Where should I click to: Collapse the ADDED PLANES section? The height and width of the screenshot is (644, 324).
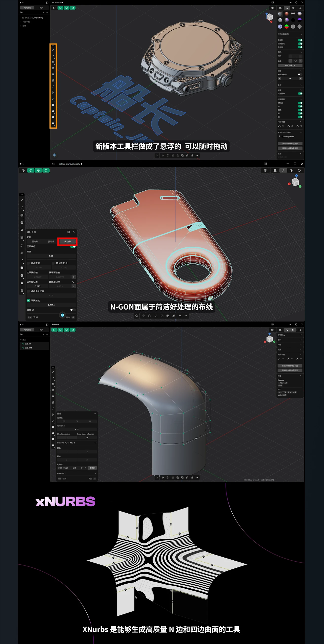coord(301,132)
